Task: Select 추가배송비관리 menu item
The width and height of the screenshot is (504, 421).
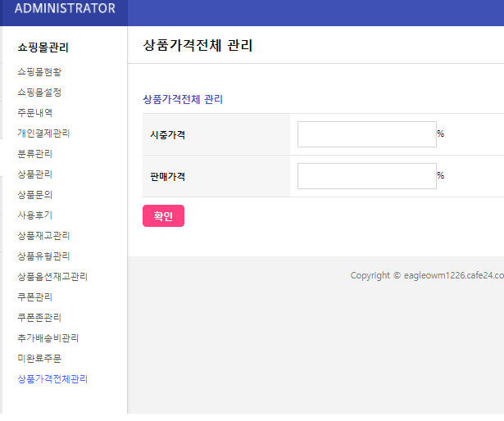Action: [x=48, y=338]
